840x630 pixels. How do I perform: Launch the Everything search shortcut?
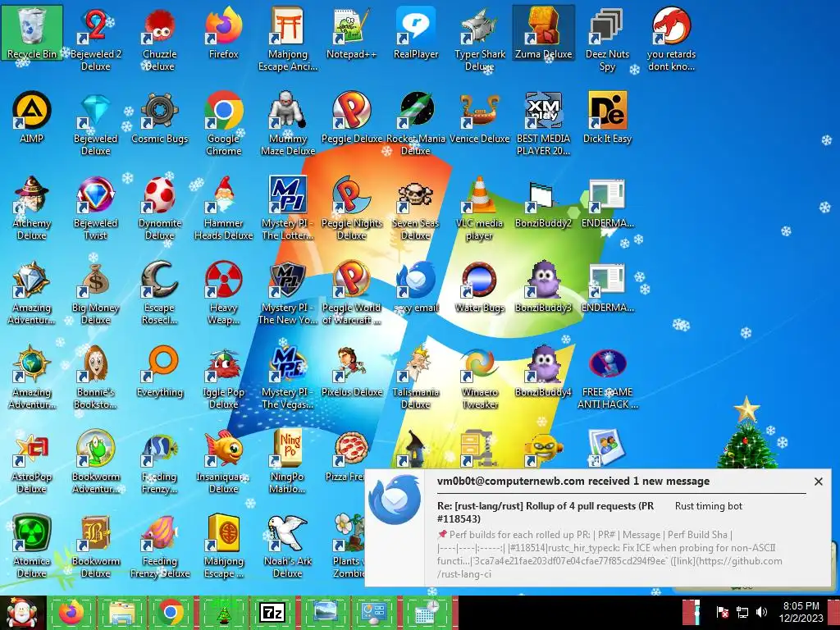point(160,372)
